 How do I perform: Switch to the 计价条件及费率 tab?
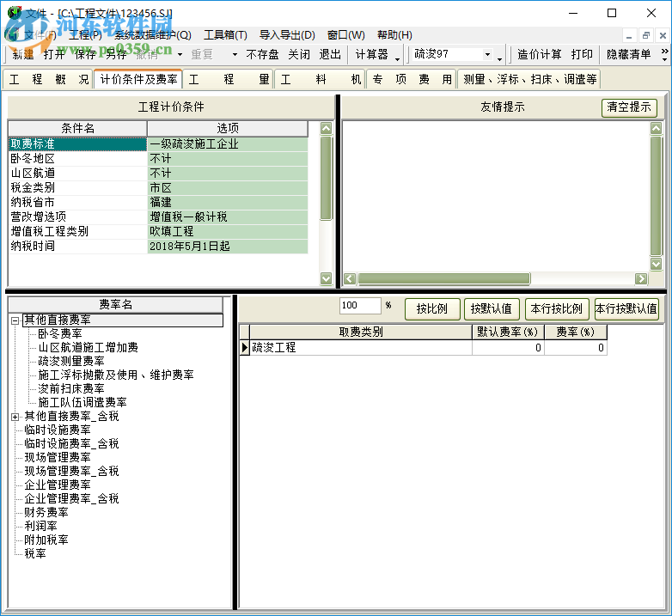(138, 79)
